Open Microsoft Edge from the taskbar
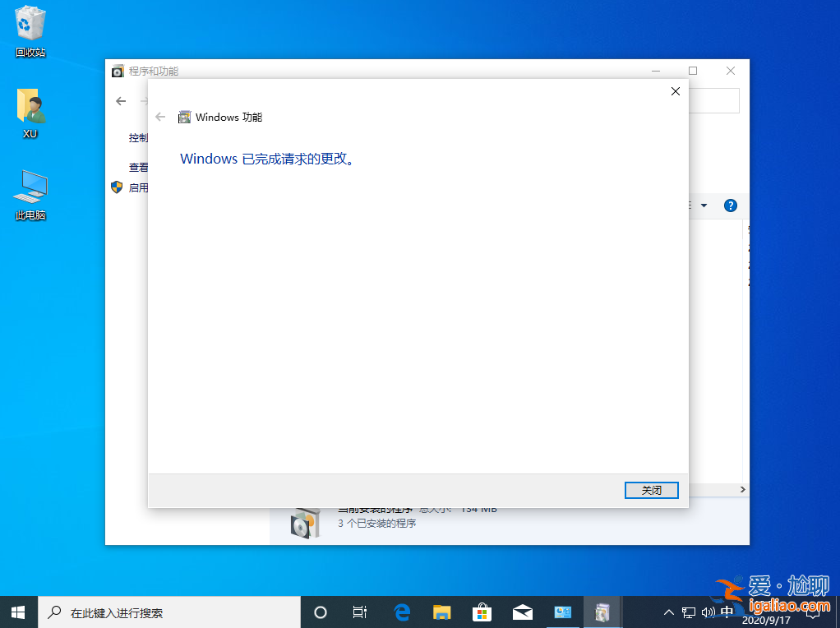840x628 pixels. click(401, 612)
